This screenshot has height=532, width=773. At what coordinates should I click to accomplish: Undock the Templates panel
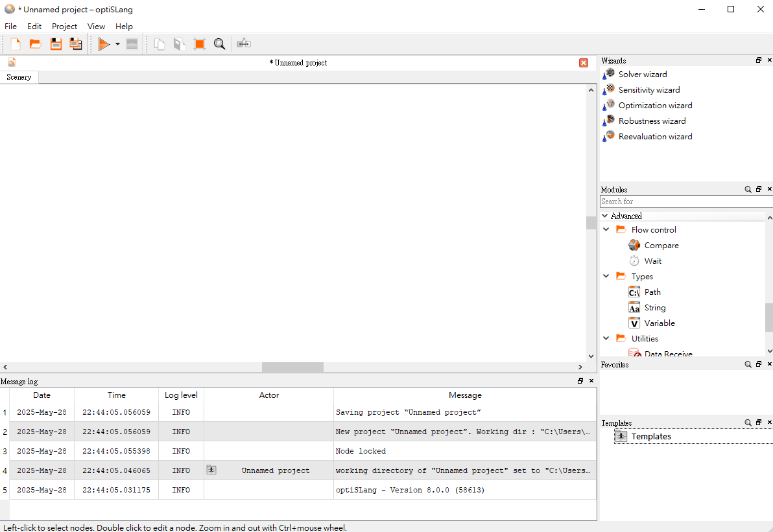[759, 422]
